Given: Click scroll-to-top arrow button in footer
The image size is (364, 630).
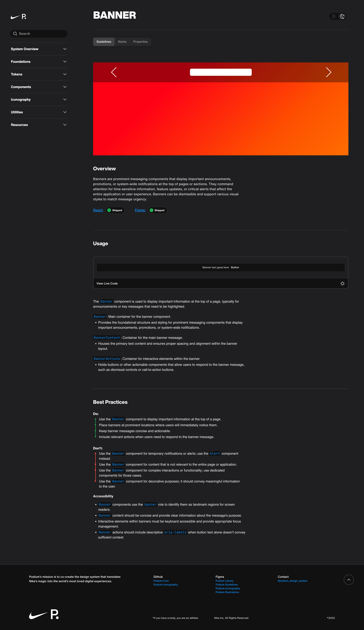Looking at the screenshot, I should [x=349, y=580].
